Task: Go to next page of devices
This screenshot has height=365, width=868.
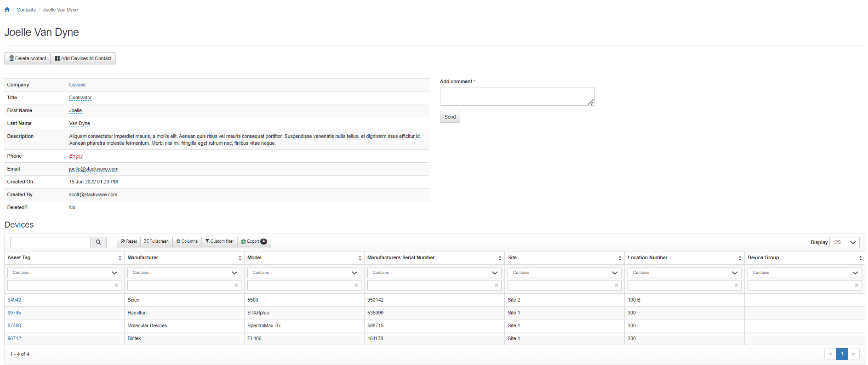Action: point(853,354)
